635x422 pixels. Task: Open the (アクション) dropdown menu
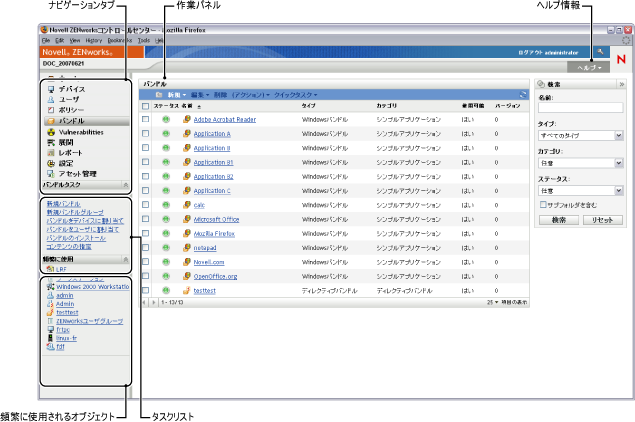tap(251, 95)
